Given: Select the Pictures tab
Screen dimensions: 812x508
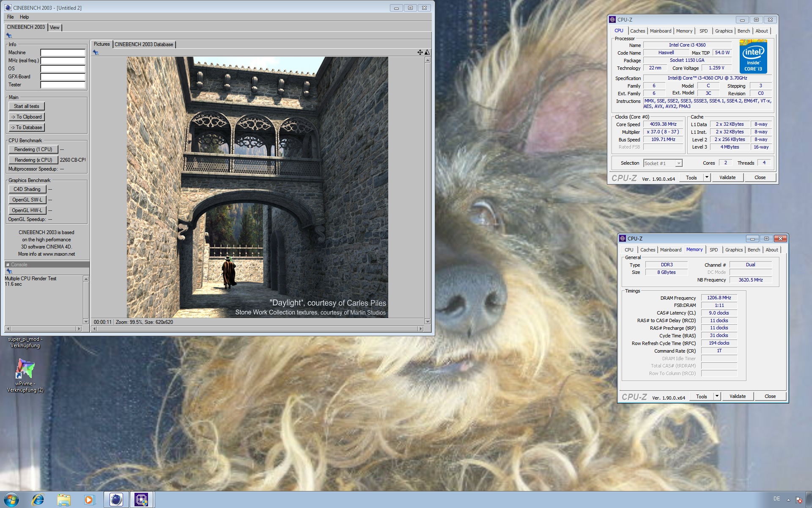Looking at the screenshot, I should tap(101, 44).
